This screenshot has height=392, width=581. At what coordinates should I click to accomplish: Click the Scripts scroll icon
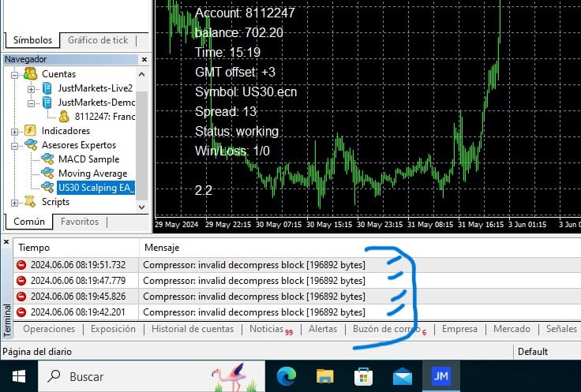click(31, 202)
